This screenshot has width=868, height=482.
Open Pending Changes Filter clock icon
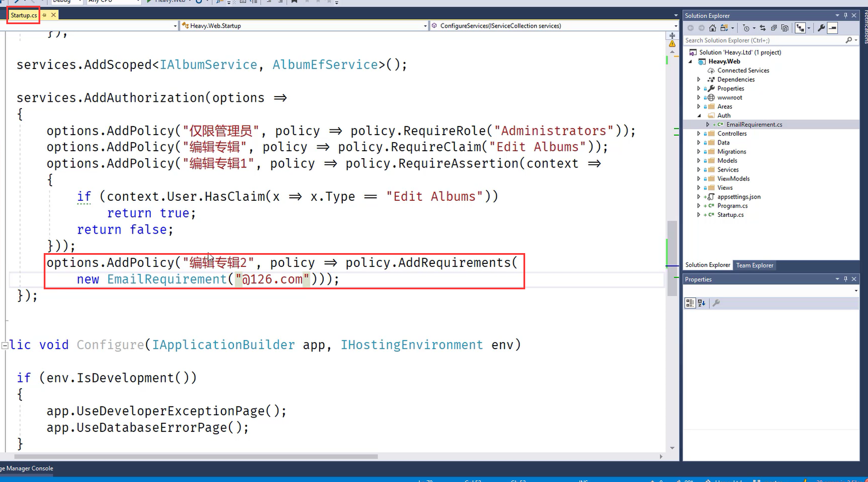click(746, 28)
